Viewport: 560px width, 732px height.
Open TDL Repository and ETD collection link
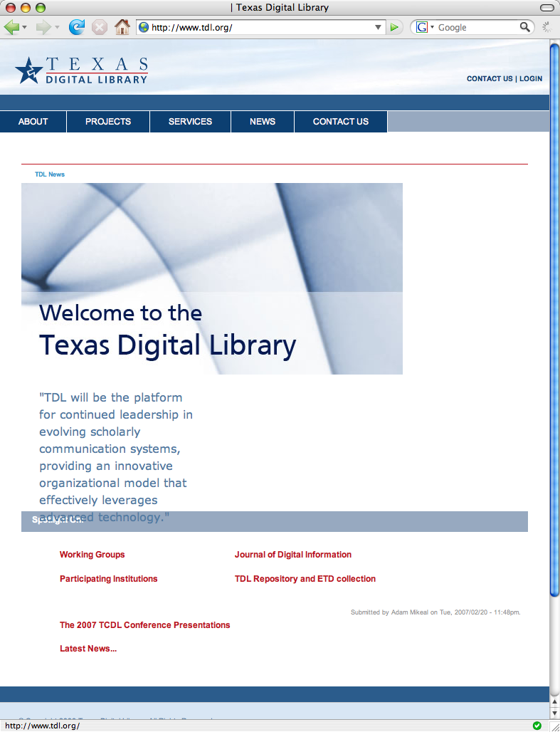pos(305,579)
